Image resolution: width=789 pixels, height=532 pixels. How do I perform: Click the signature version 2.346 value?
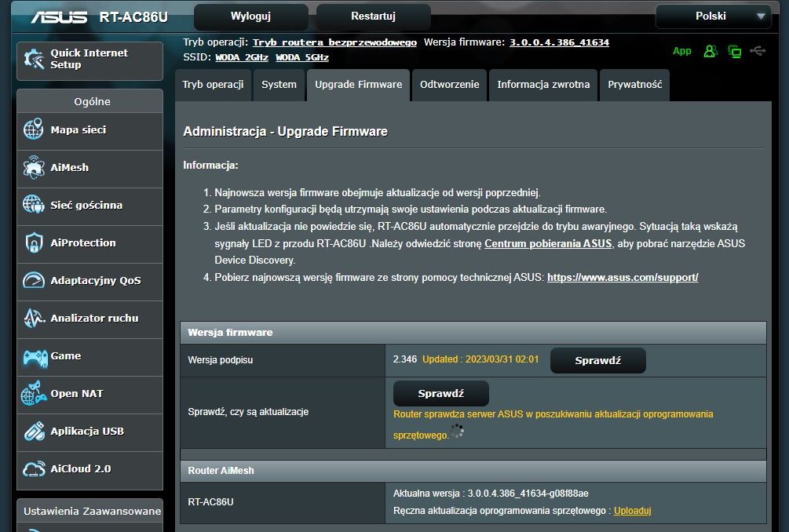[x=405, y=359]
